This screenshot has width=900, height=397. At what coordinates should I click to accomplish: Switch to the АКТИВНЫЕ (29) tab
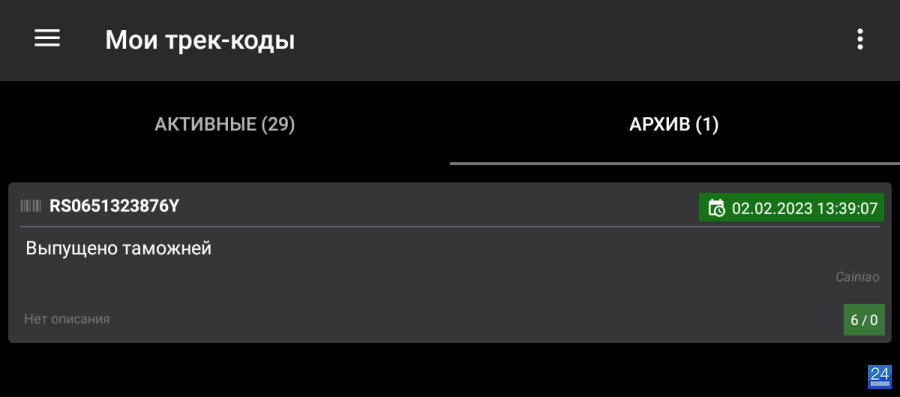pyautogui.click(x=224, y=124)
